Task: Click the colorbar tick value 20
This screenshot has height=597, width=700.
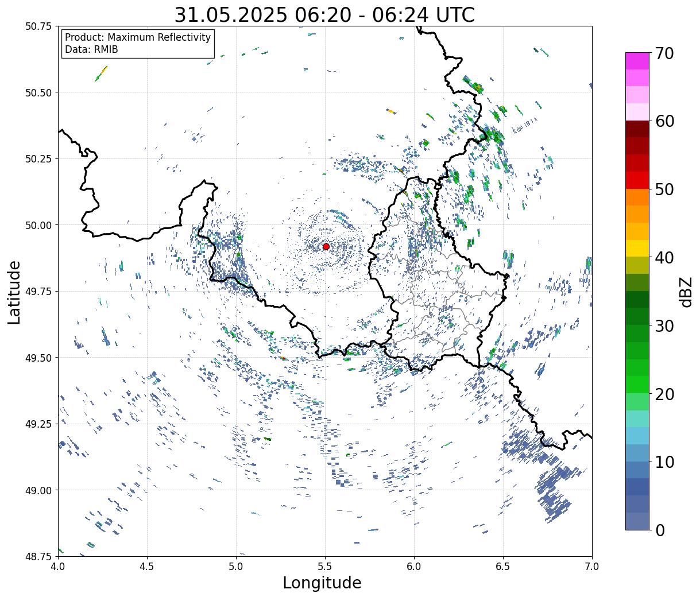Action: (664, 394)
